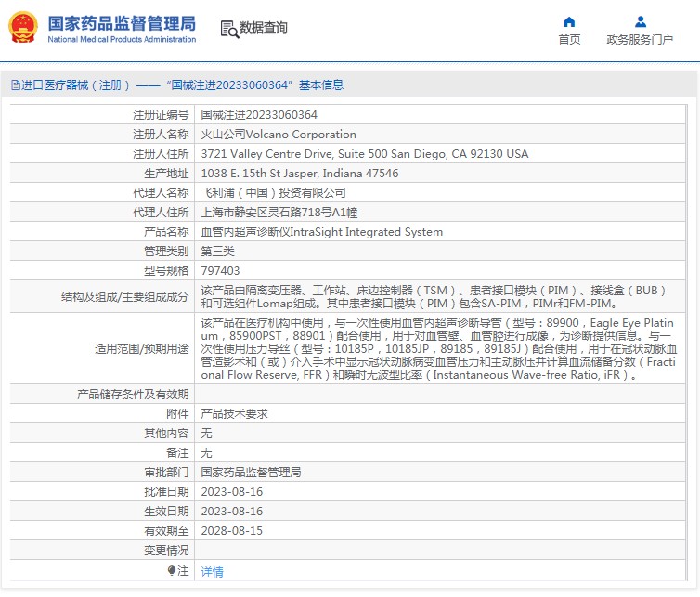The width and height of the screenshot is (700, 597).
Task: Click the 代理人住所 row label
Action: [x=161, y=212]
